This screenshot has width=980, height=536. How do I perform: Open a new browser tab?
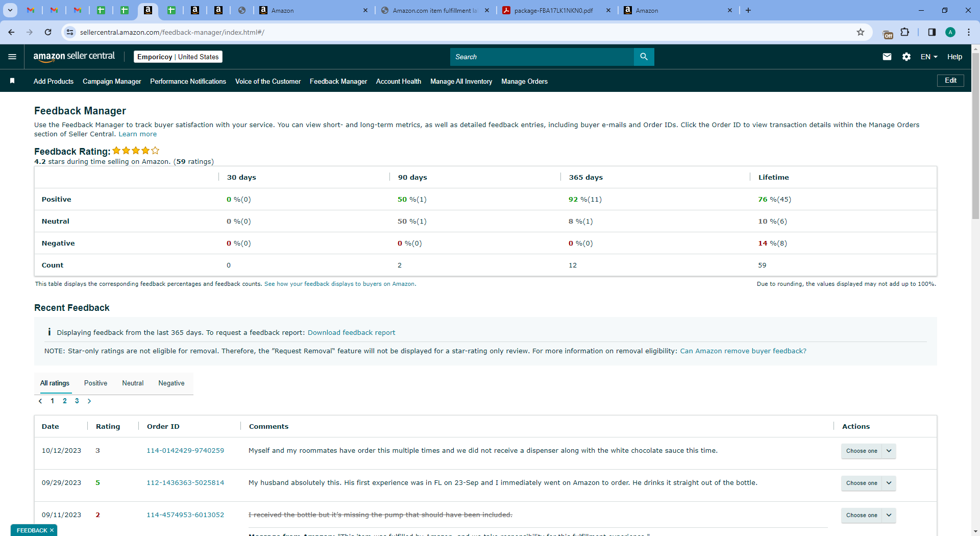coord(748,10)
